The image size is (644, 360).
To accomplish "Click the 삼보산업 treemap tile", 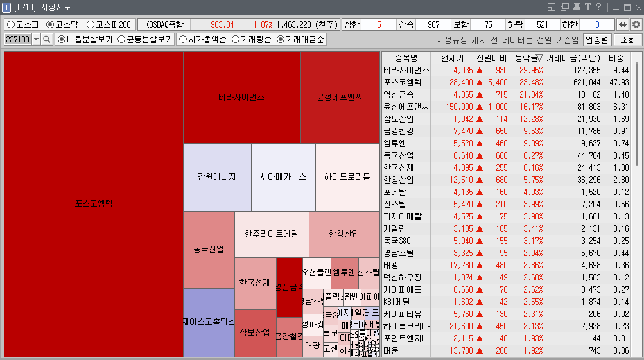I will 255,333.
